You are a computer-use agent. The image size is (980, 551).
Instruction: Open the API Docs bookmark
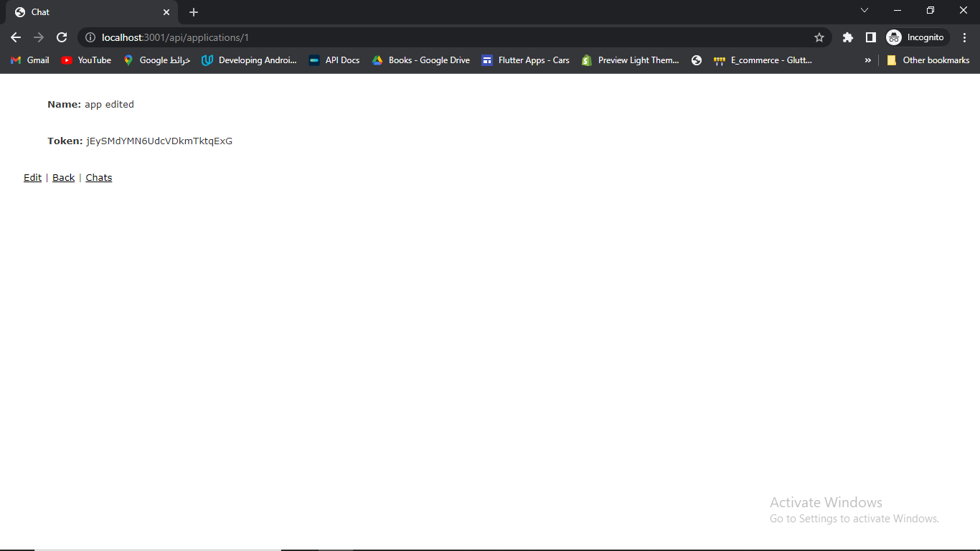point(334,60)
